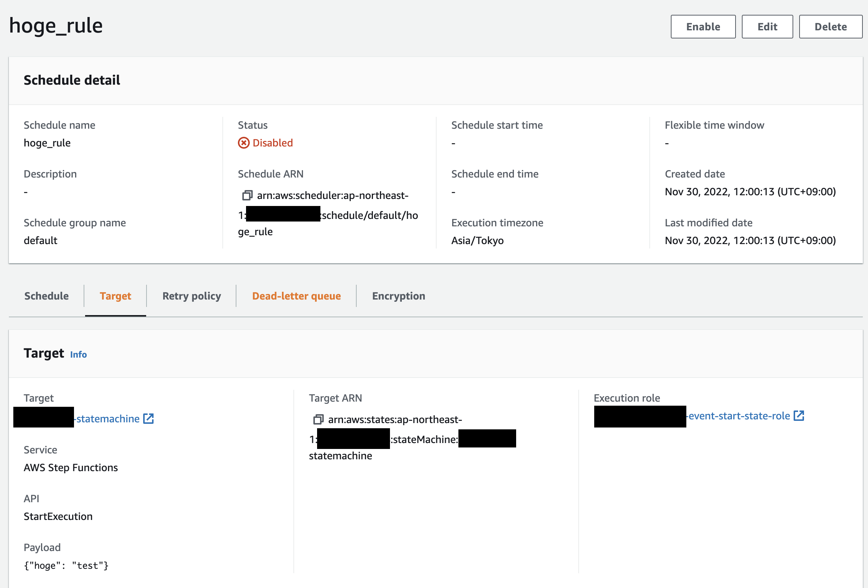Delete the hoge_rule schedule

pyautogui.click(x=831, y=27)
